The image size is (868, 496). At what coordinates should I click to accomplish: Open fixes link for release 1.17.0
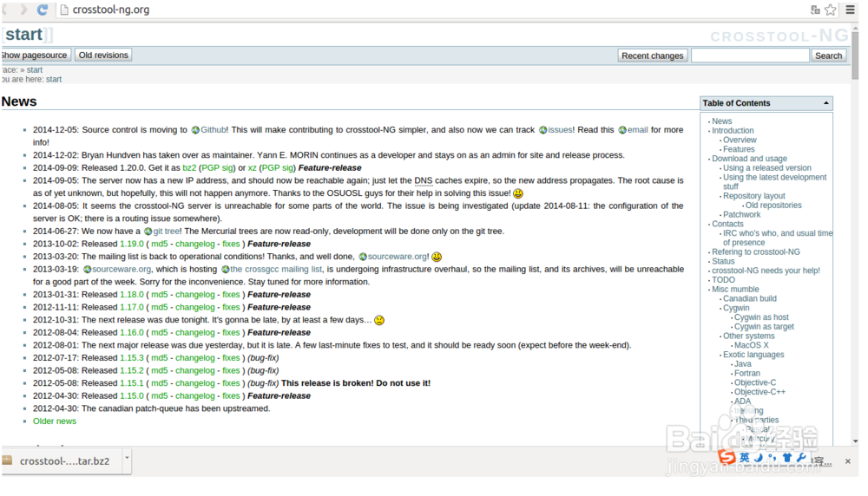231,308
